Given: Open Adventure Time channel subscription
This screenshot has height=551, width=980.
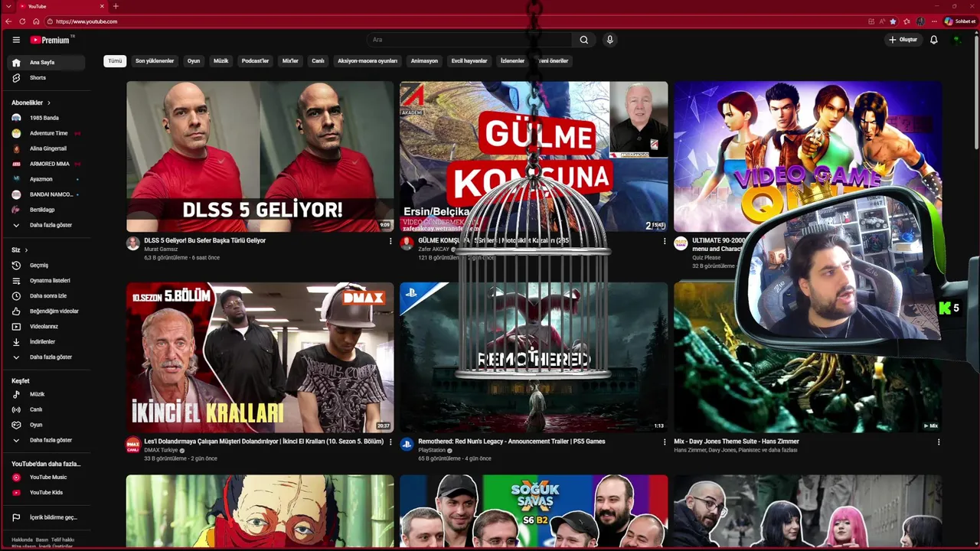Looking at the screenshot, I should (46, 133).
